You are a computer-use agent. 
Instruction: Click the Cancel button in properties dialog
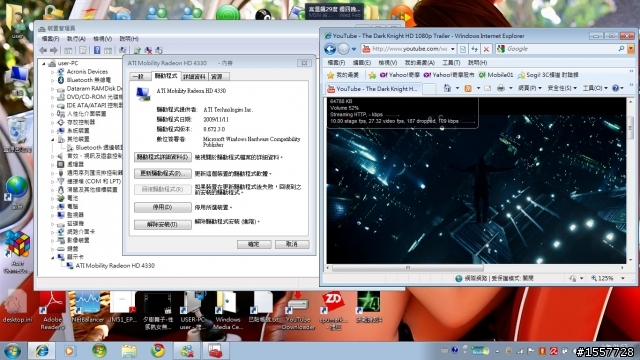click(x=292, y=244)
